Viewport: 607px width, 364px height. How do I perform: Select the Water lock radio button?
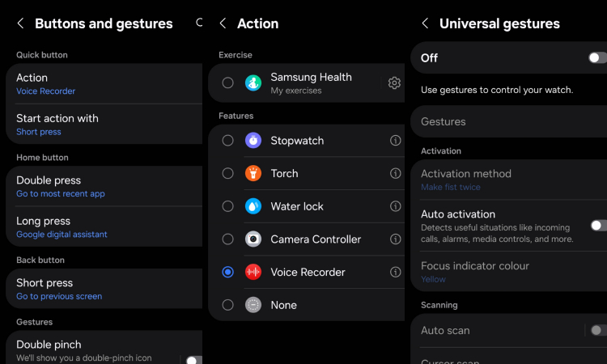click(x=227, y=206)
